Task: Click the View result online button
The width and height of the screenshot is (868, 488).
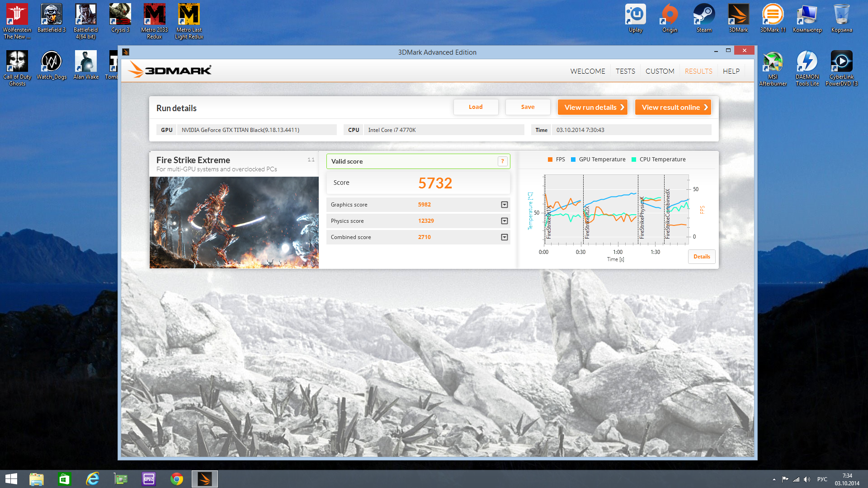Action: point(673,107)
